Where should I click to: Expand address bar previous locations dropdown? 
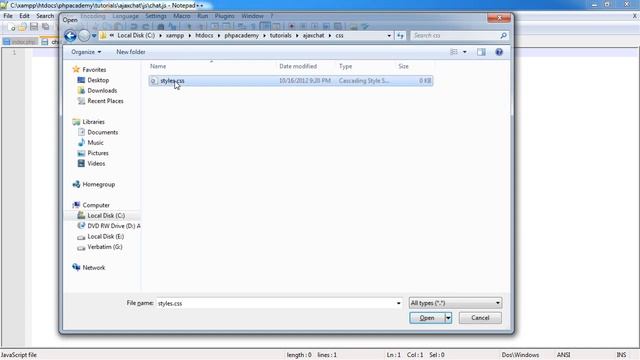click(x=389, y=36)
